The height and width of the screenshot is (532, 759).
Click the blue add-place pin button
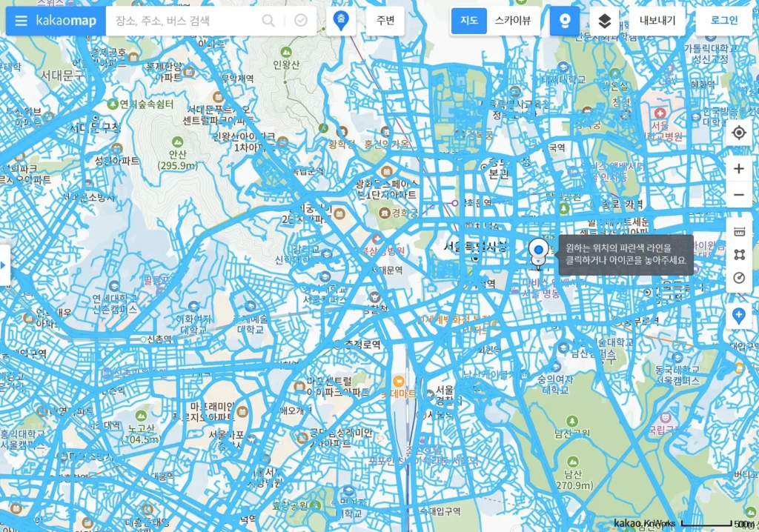point(739,316)
